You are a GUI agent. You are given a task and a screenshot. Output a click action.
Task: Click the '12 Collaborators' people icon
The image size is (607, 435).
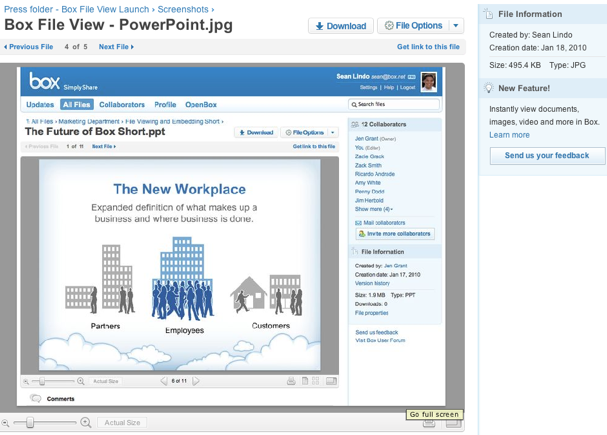tap(355, 125)
